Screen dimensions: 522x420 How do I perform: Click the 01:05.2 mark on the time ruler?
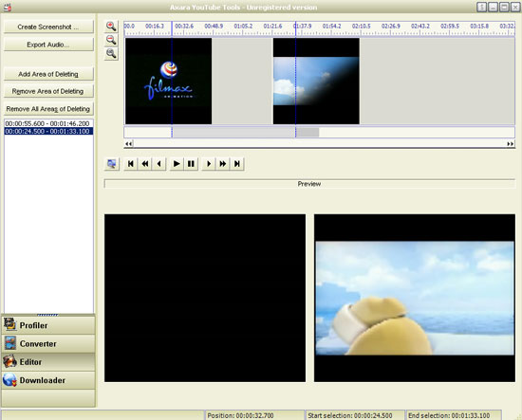(243, 26)
